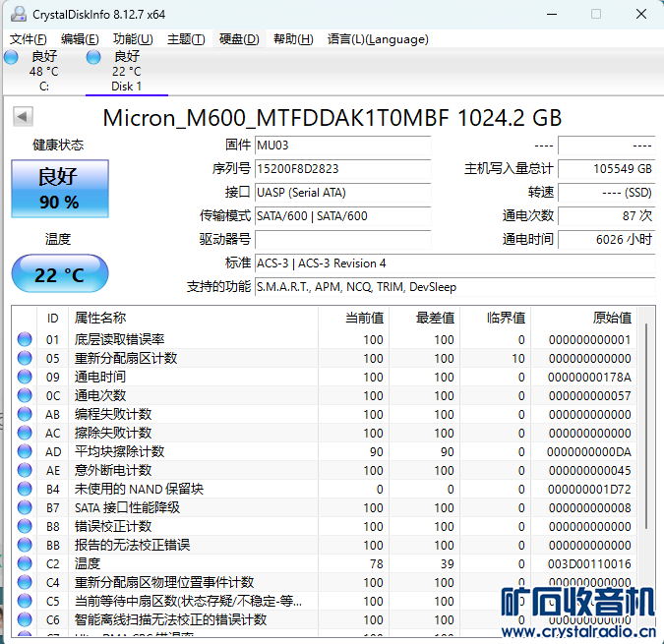Click the status orb for attribute B7

pyautogui.click(x=25, y=507)
